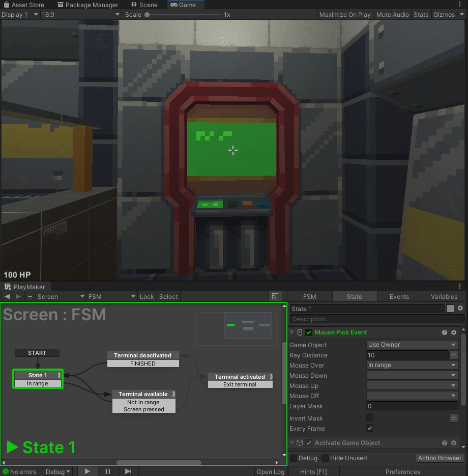Click the Maximize On Play button
Viewport: 468px width, 476px height.
pos(344,15)
